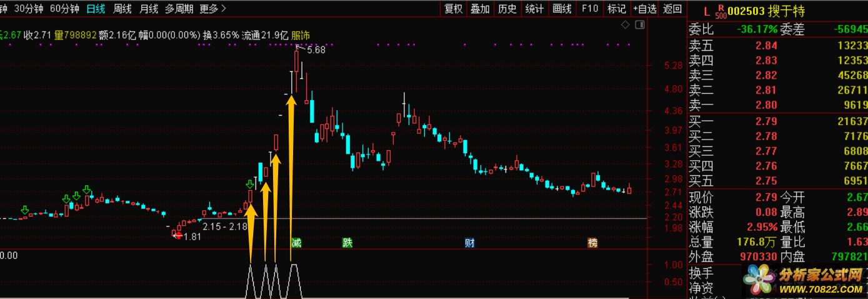This screenshot has height=299, width=868.
Task: Open the blue 财 event marker
Action: (469, 243)
